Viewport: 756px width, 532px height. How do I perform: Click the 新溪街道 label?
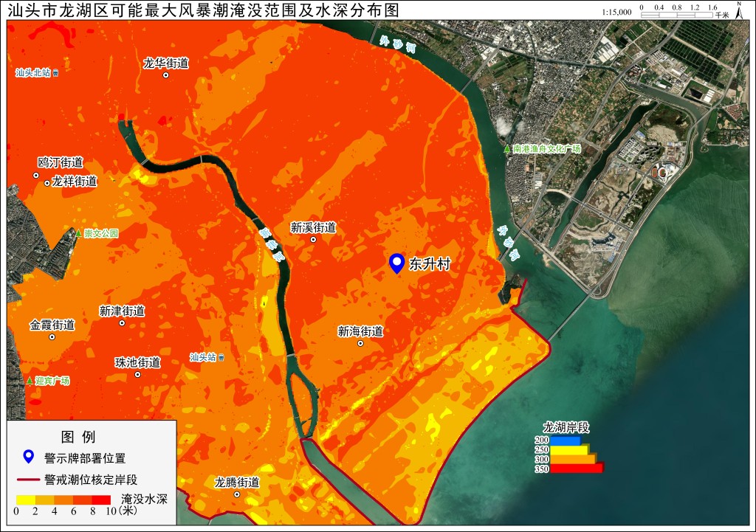313,227
